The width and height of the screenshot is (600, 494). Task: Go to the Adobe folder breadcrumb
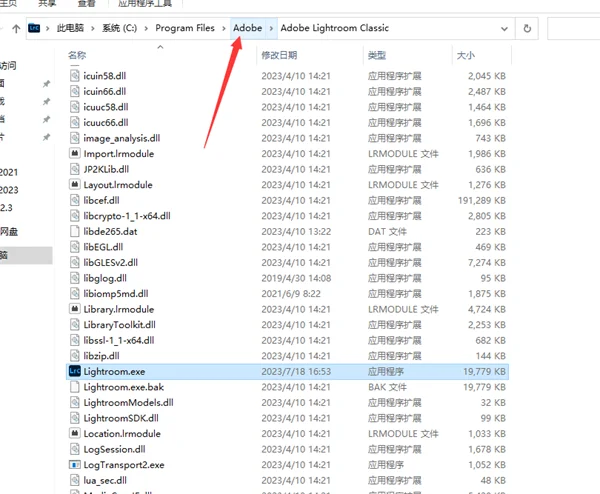pos(248,28)
